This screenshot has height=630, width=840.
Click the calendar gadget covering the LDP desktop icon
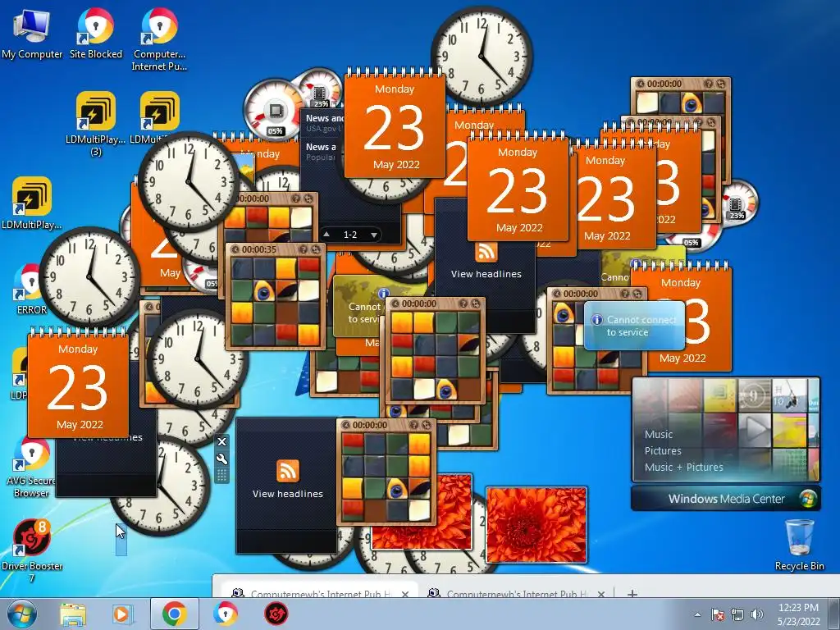click(78, 384)
